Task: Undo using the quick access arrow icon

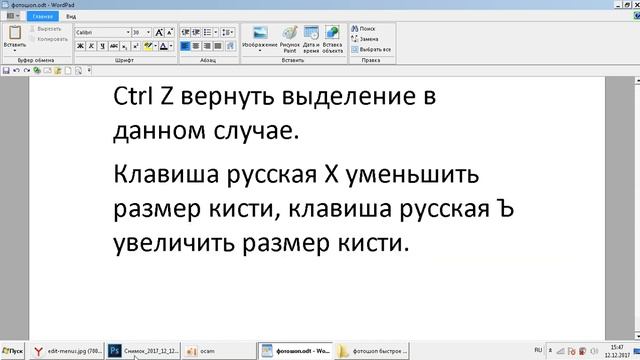Action: [16, 71]
